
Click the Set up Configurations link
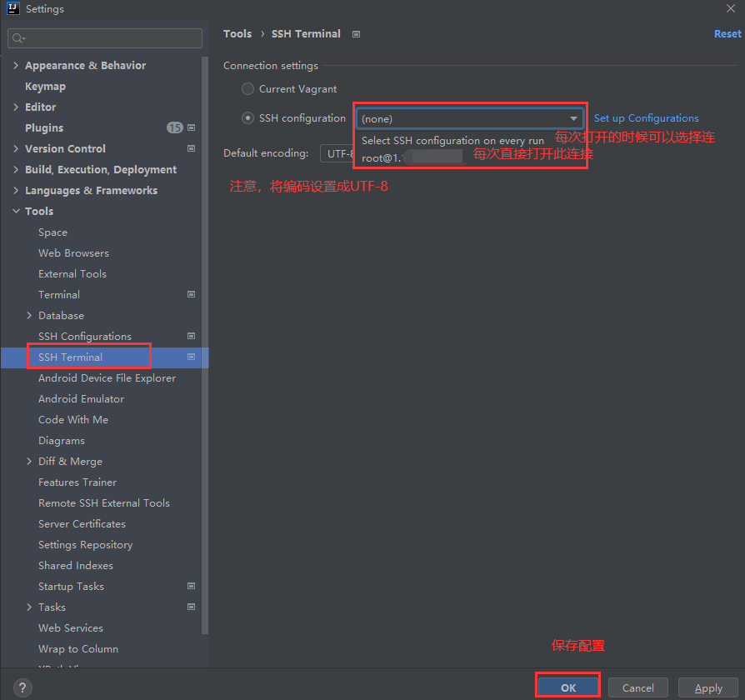point(646,117)
